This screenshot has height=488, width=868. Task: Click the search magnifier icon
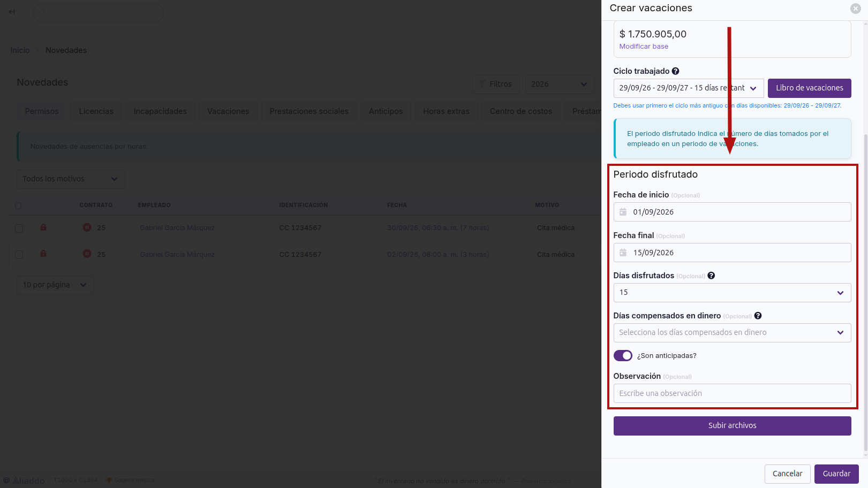(x=42, y=12)
